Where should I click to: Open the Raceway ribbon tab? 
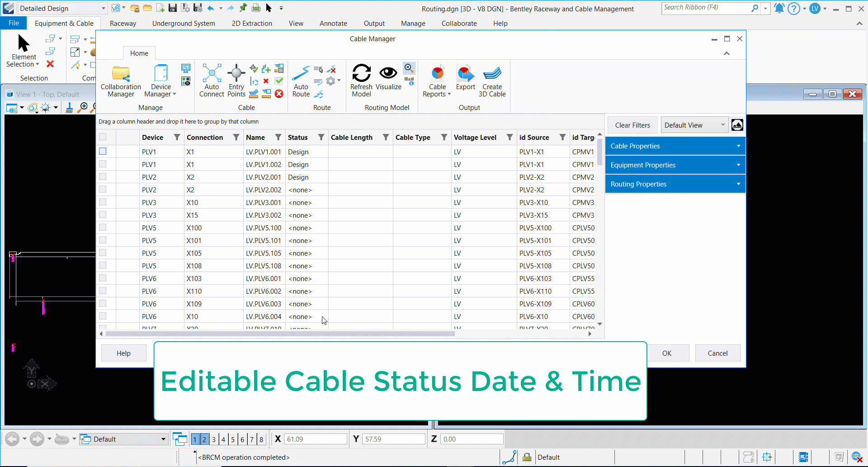[x=123, y=24]
